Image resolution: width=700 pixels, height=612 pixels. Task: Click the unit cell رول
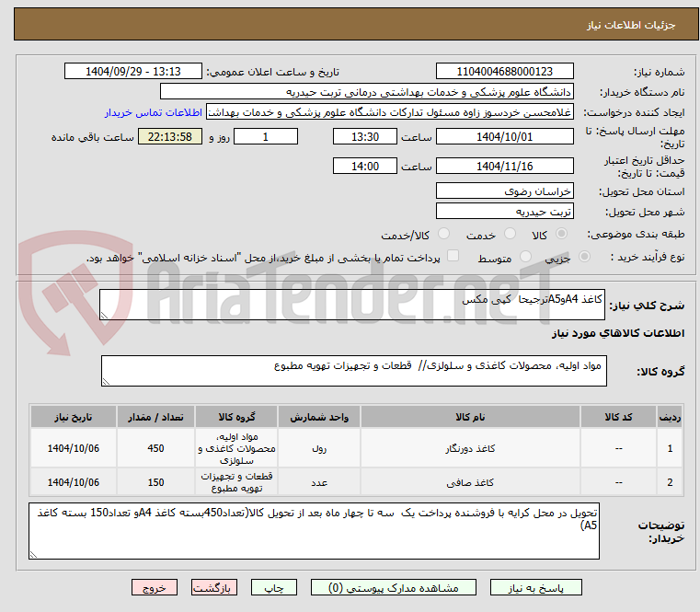pos(319,448)
